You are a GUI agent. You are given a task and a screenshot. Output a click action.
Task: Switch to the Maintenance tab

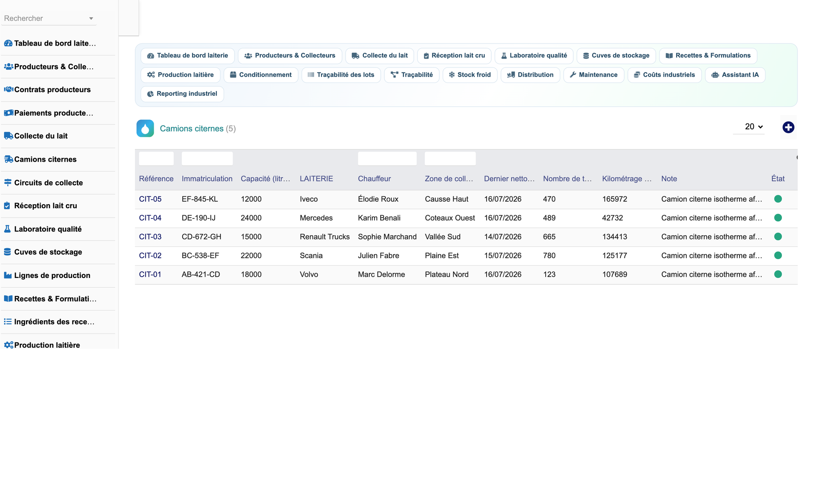point(593,75)
